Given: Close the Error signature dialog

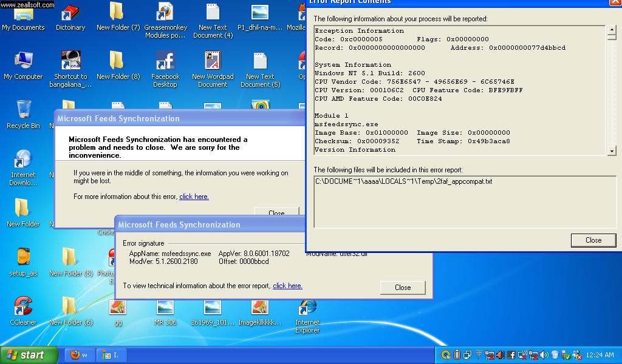Looking at the screenshot, I should pos(403,288).
